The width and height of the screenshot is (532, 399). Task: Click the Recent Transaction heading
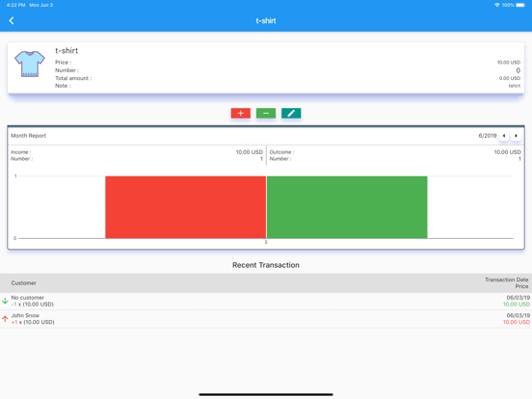[266, 265]
